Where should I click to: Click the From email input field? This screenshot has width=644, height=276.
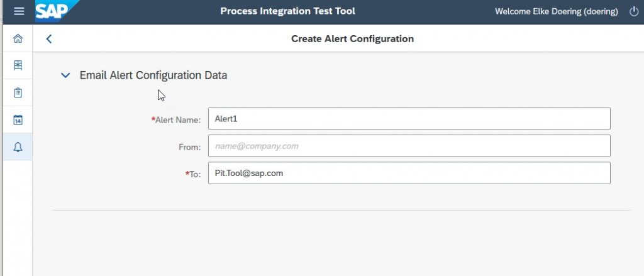coord(409,146)
